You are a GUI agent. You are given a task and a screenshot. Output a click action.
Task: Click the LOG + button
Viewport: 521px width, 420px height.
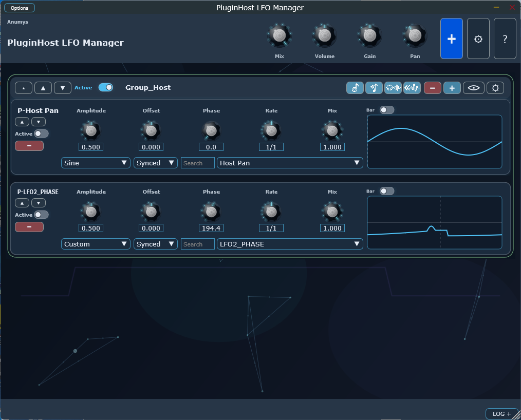point(501,414)
